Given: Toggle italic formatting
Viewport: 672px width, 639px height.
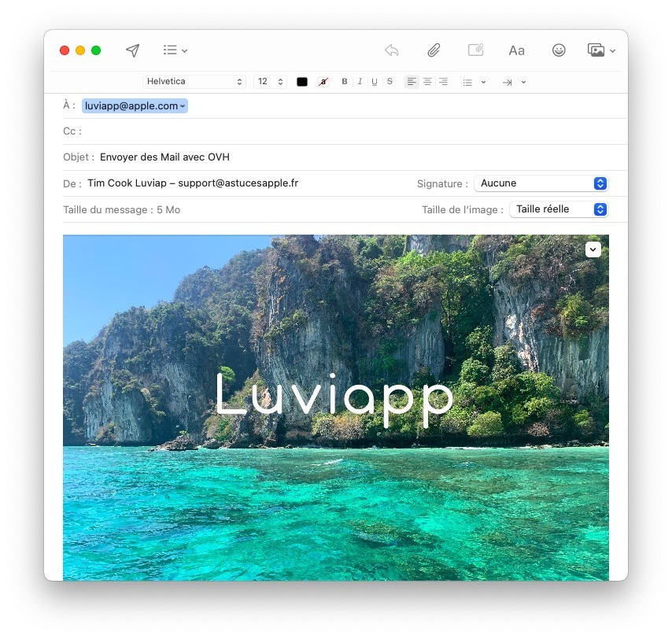Looking at the screenshot, I should tap(360, 81).
